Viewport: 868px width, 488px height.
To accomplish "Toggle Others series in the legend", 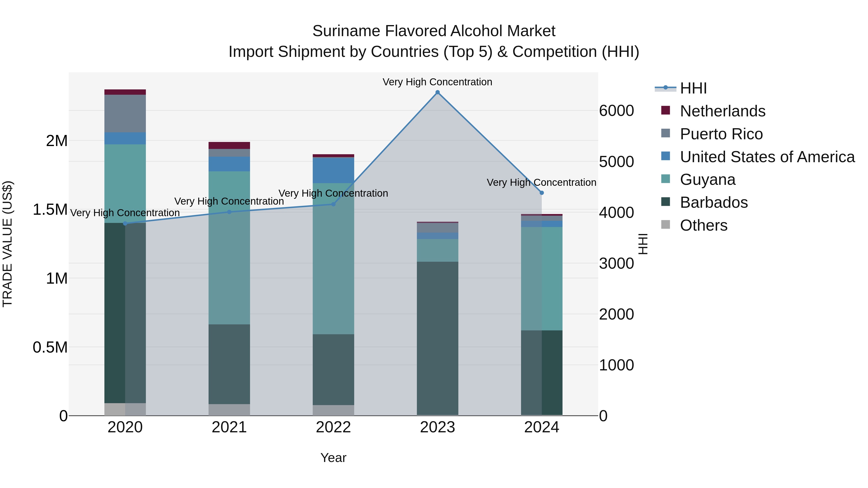I will point(694,225).
